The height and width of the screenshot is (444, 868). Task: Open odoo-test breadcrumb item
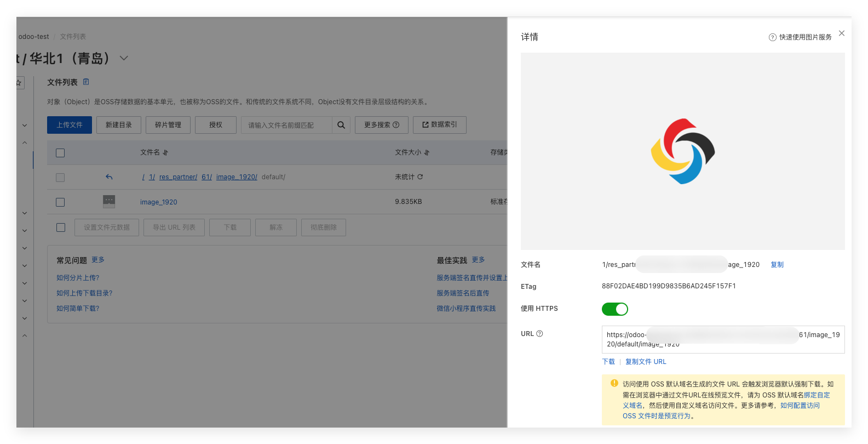pyautogui.click(x=33, y=37)
